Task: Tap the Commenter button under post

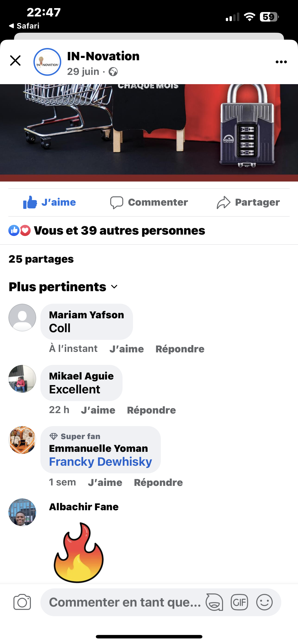Action: (x=149, y=202)
